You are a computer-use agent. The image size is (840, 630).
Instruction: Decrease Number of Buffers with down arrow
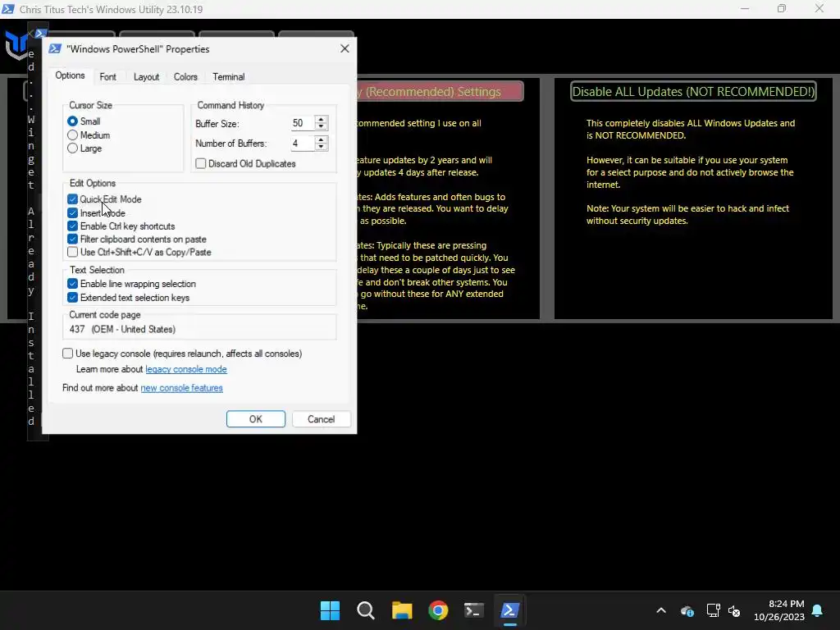(x=321, y=148)
